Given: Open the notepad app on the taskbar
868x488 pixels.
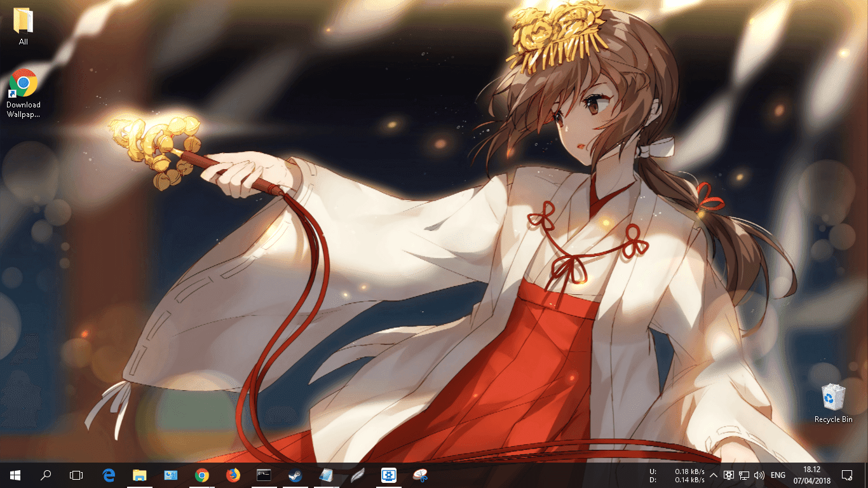Looking at the screenshot, I should coord(327,475).
